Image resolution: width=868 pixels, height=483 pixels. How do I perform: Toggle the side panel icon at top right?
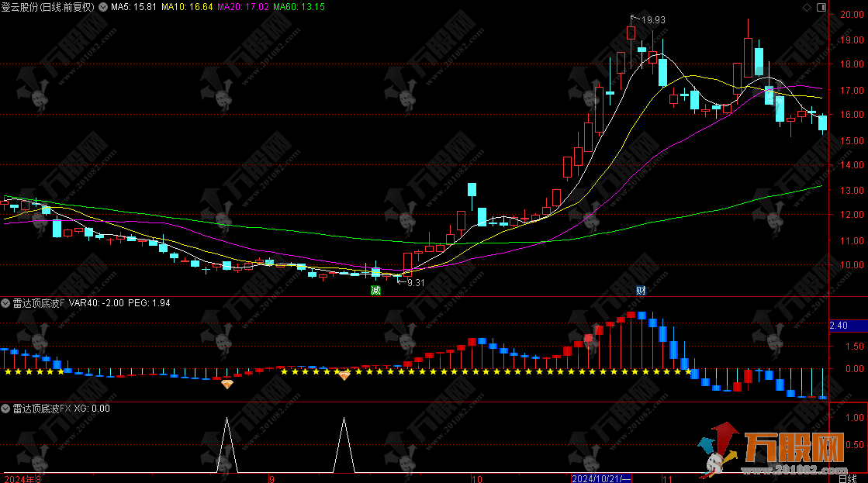point(821,7)
